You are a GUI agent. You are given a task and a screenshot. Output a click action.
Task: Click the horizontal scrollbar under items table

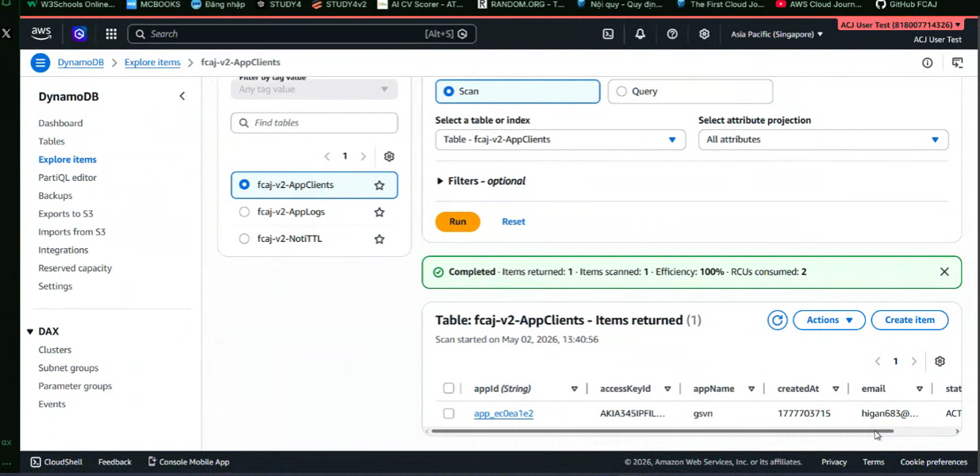[662, 432]
